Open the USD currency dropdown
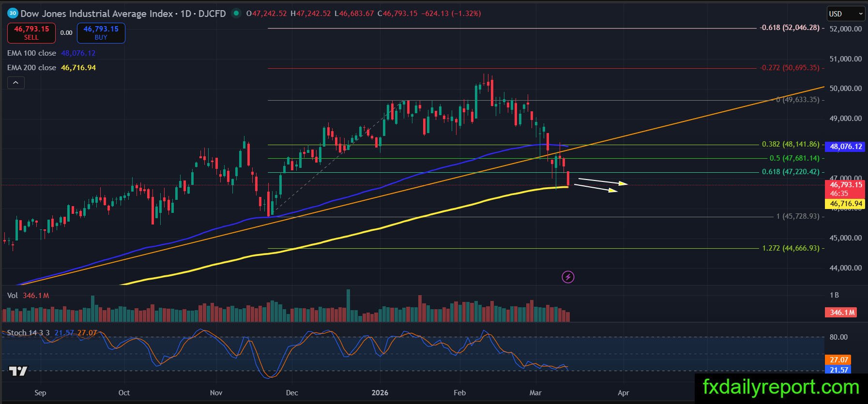The width and height of the screenshot is (868, 404). pos(846,14)
